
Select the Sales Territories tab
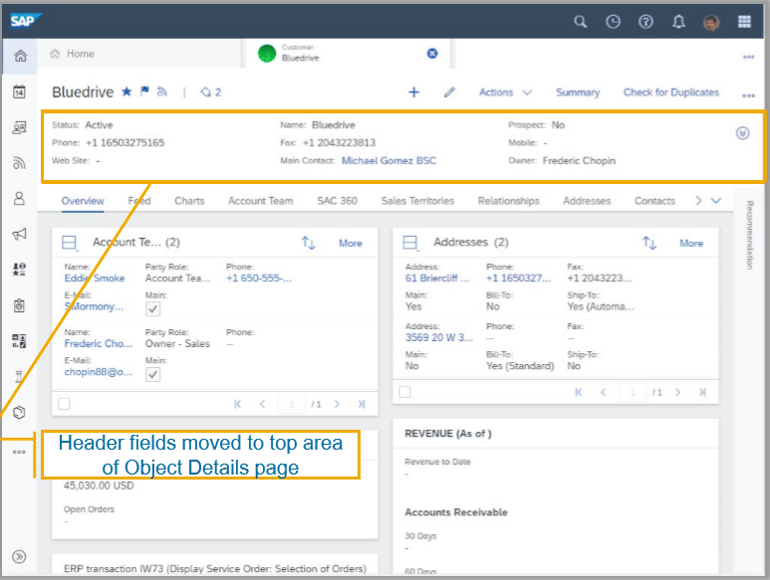coord(417,201)
